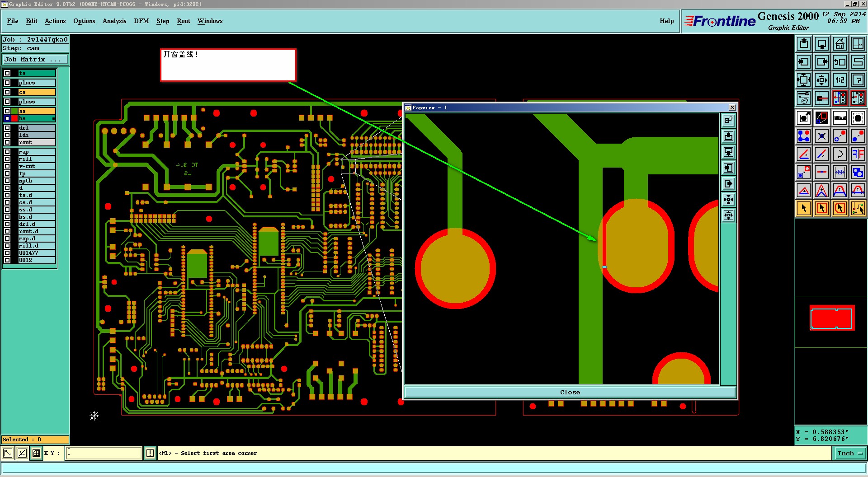Select the polygon area select tool

click(840, 208)
